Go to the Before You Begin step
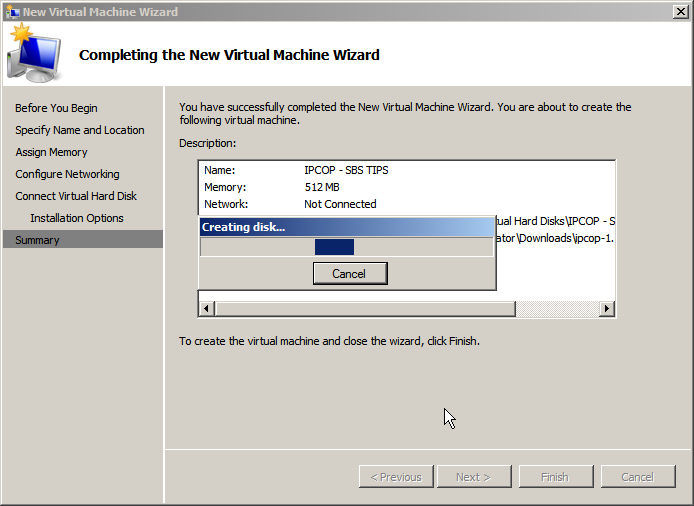The width and height of the screenshot is (694, 506). [x=56, y=108]
